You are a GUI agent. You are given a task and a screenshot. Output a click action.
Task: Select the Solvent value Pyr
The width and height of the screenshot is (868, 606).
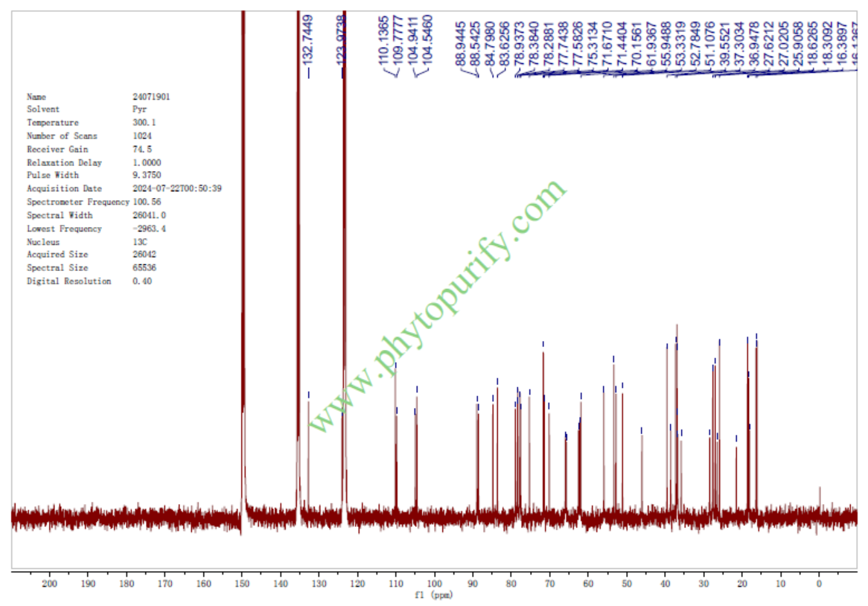(139, 109)
